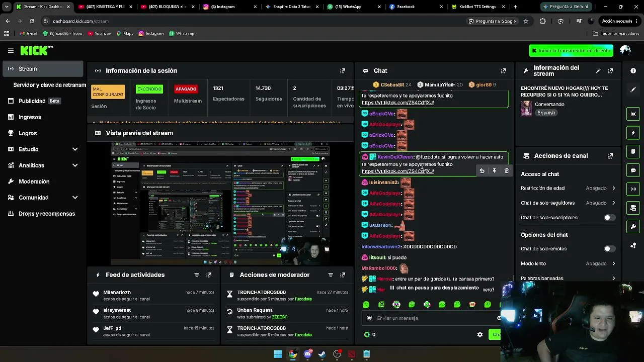Click the Kick logo
Viewport: 644px width, 362px height.
click(x=36, y=50)
